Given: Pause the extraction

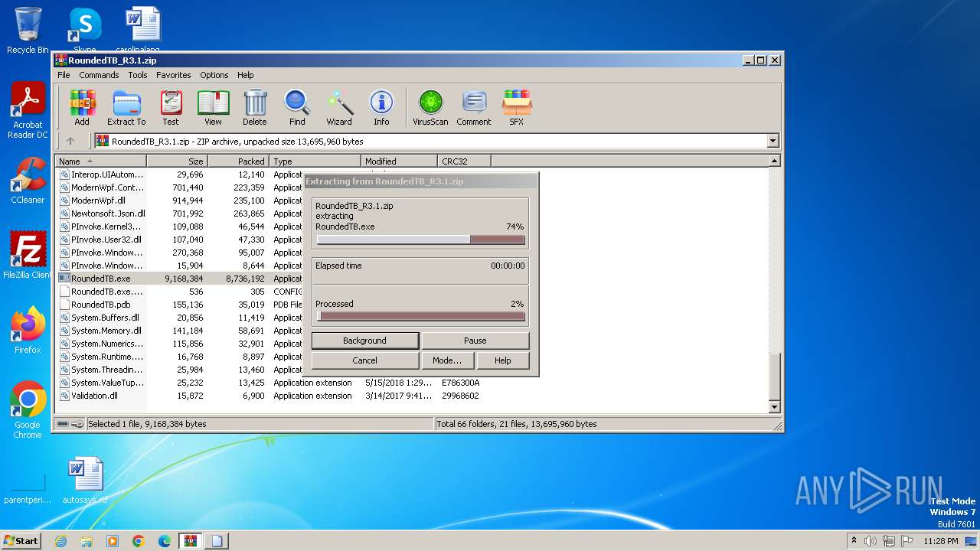Looking at the screenshot, I should click(x=475, y=341).
